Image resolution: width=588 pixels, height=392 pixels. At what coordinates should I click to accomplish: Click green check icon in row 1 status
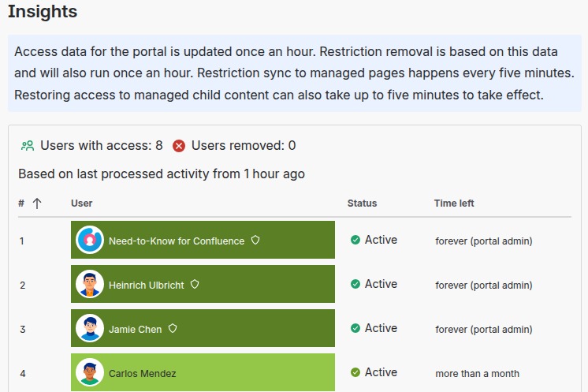point(355,240)
